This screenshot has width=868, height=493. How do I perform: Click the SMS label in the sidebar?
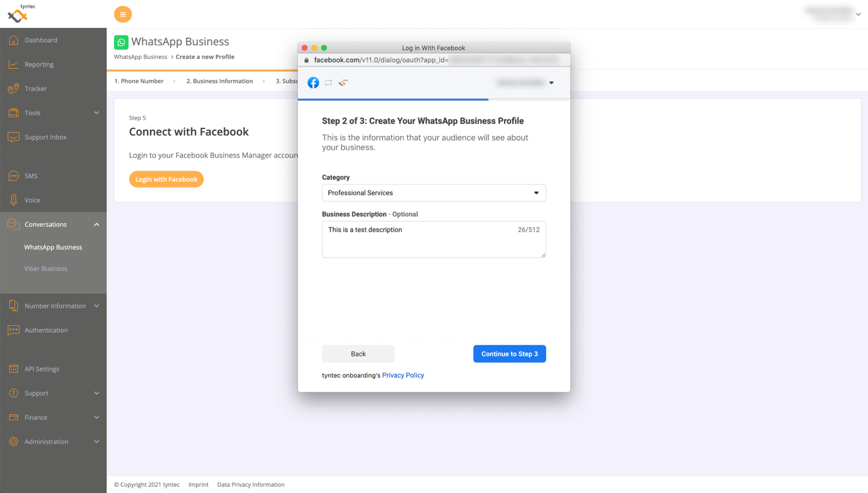click(x=31, y=176)
